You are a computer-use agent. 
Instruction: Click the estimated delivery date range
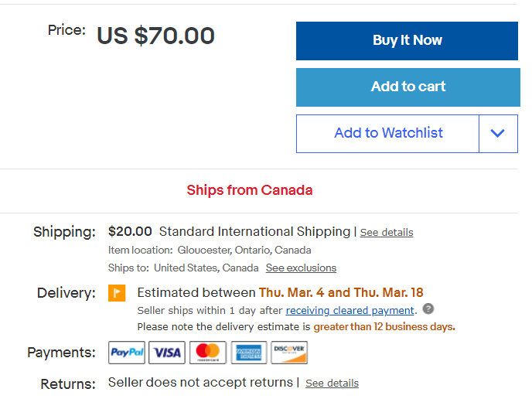coord(341,292)
